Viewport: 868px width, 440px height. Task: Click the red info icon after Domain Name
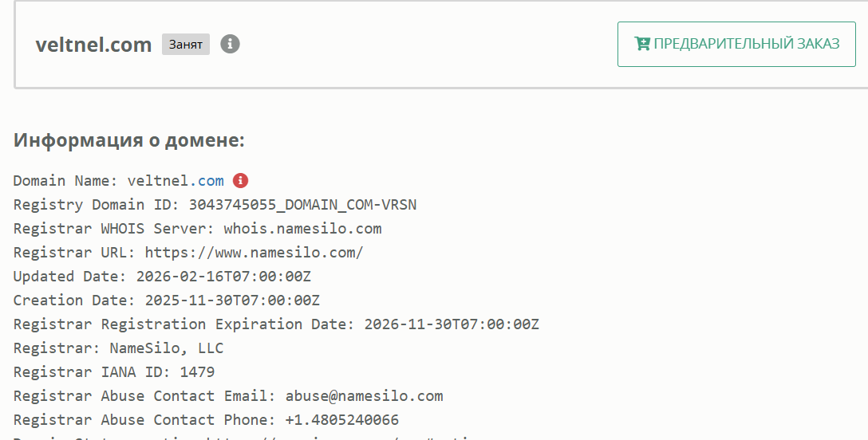[240, 180]
